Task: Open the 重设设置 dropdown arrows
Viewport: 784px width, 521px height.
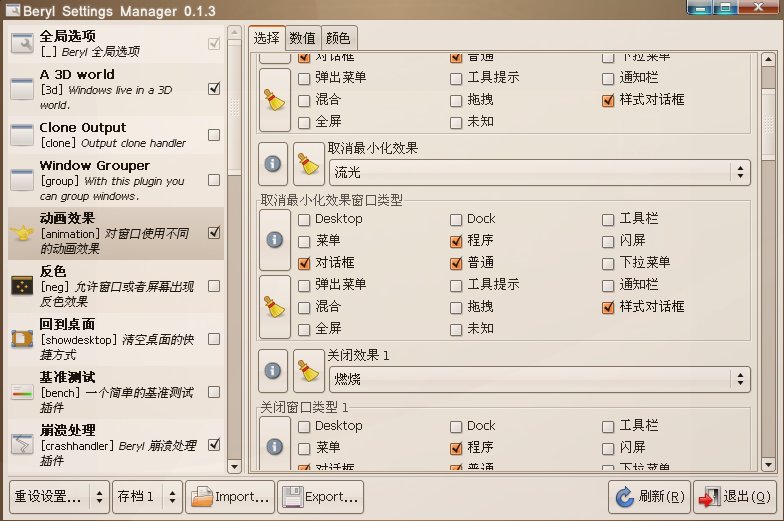Action: [x=99, y=496]
